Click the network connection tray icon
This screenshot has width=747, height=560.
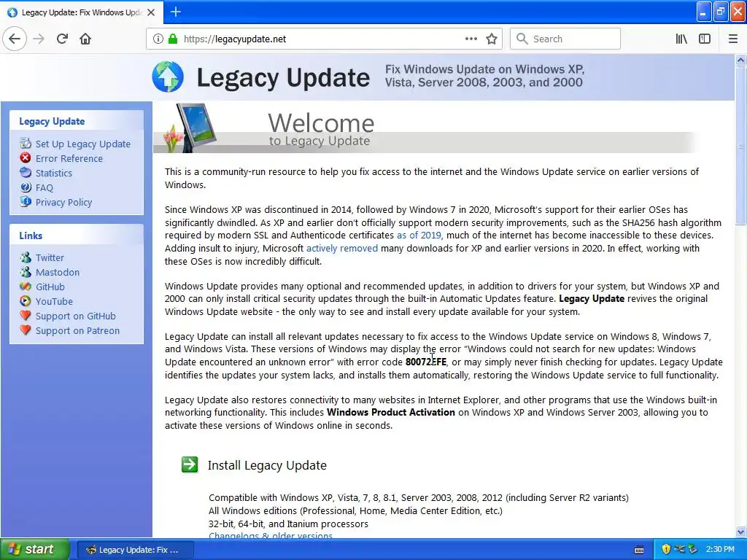coord(679,550)
